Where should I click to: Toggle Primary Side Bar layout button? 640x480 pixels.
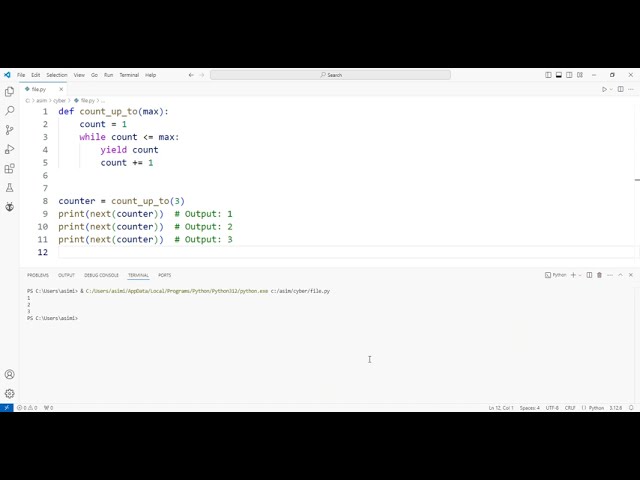pyautogui.click(x=548, y=75)
